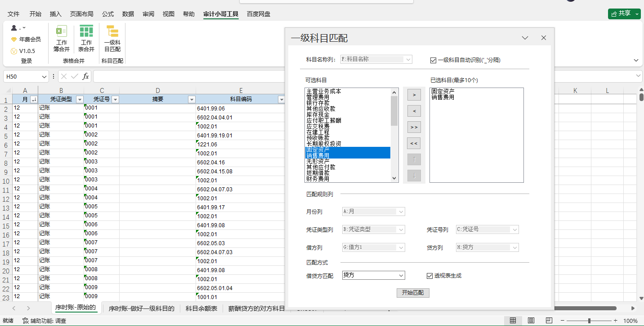Click the V1.0.5 version item
644x326 pixels.
(x=22, y=51)
